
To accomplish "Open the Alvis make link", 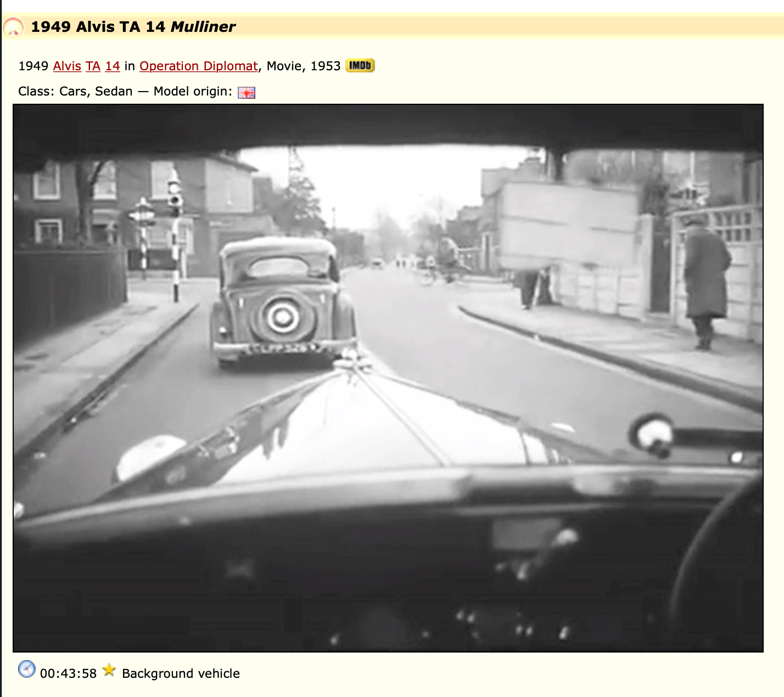I will tap(67, 66).
